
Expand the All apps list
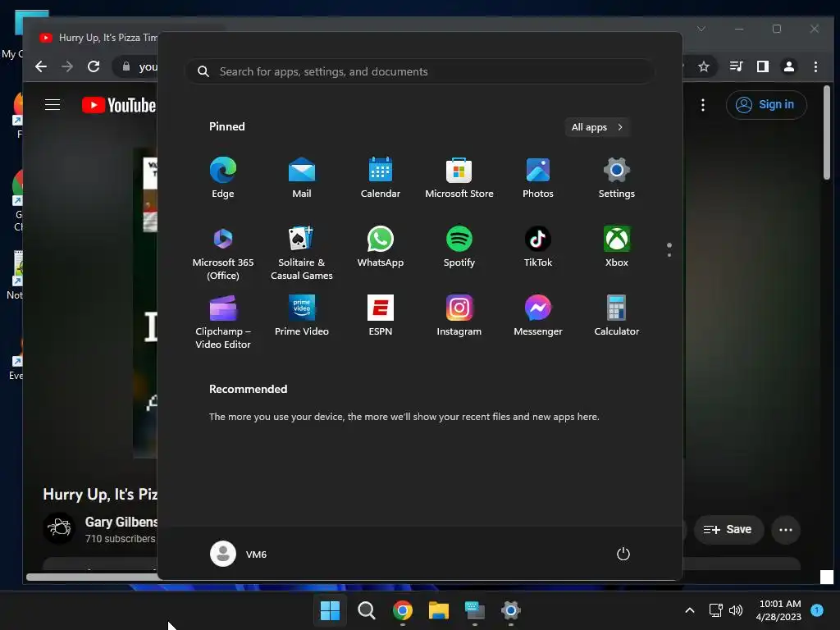point(597,127)
